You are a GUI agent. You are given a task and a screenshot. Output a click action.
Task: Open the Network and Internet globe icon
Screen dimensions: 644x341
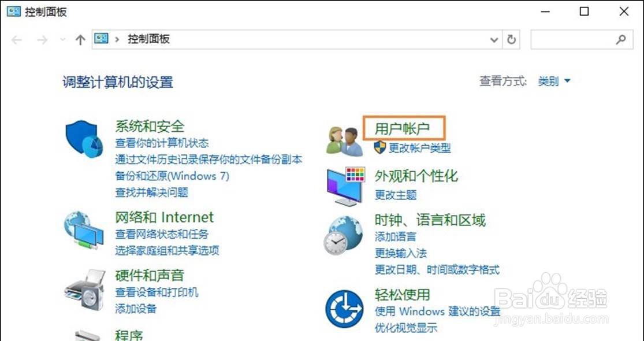pos(84,230)
